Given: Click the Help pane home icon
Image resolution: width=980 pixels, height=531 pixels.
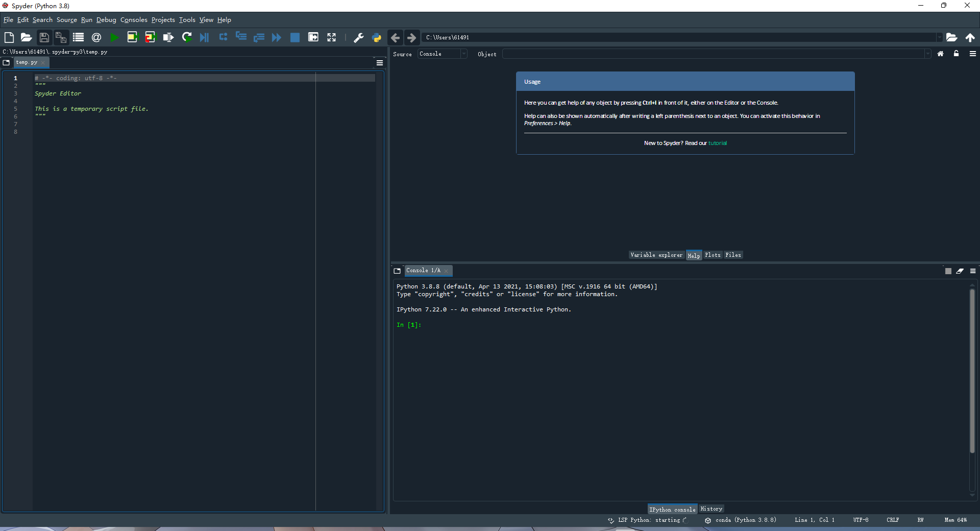Looking at the screenshot, I should pos(940,54).
